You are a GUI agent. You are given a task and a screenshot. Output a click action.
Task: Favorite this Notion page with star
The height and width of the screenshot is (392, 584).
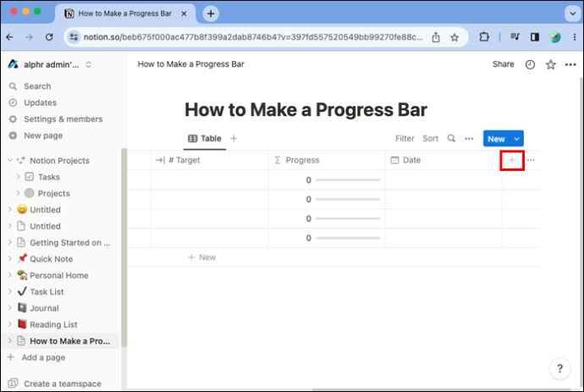(x=550, y=64)
